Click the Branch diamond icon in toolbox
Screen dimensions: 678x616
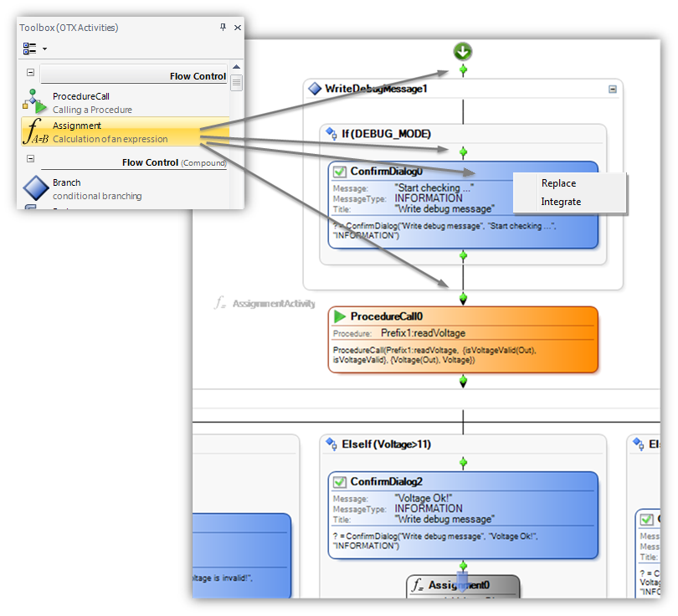tap(34, 188)
